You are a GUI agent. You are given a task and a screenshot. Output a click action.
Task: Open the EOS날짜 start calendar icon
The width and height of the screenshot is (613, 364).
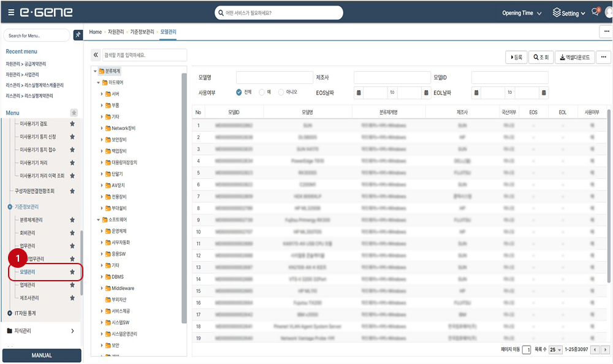pos(358,93)
